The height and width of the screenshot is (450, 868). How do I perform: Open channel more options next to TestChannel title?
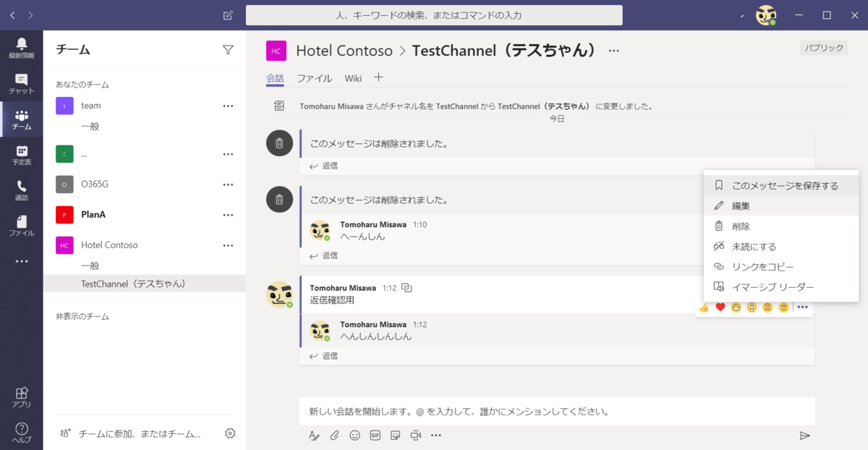(x=614, y=51)
